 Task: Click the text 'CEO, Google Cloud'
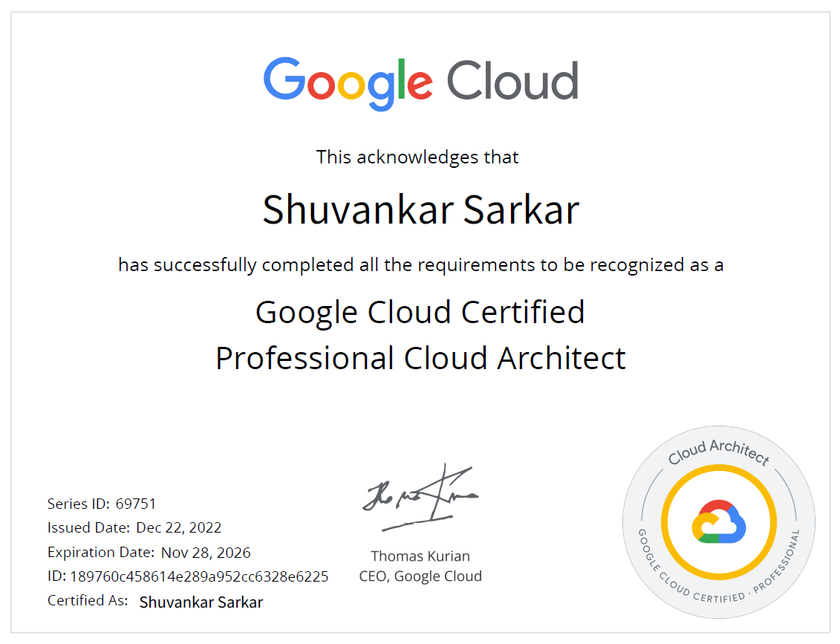pos(420,576)
